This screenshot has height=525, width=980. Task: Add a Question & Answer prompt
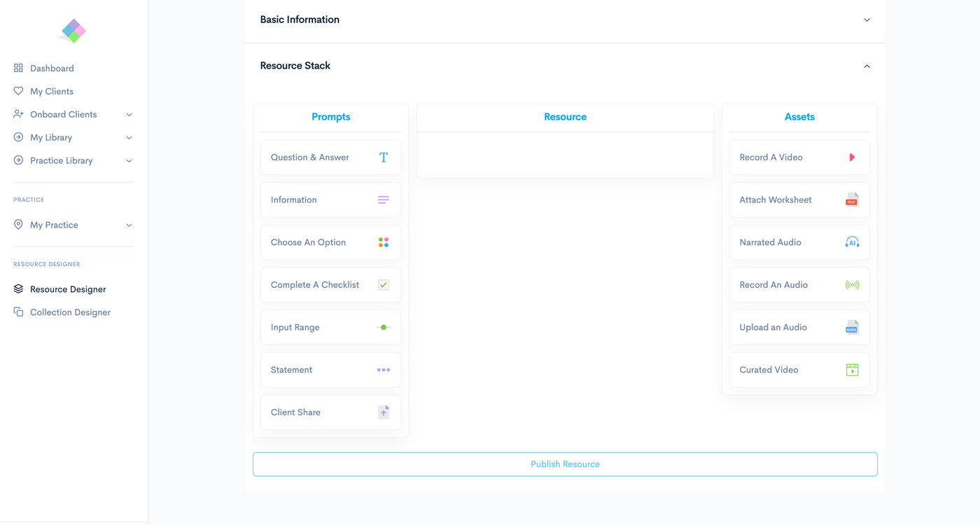click(331, 157)
